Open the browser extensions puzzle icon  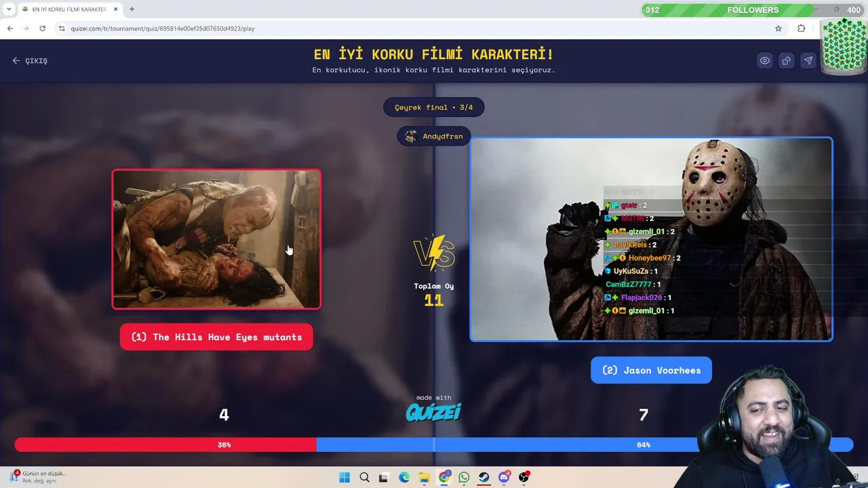point(802,28)
